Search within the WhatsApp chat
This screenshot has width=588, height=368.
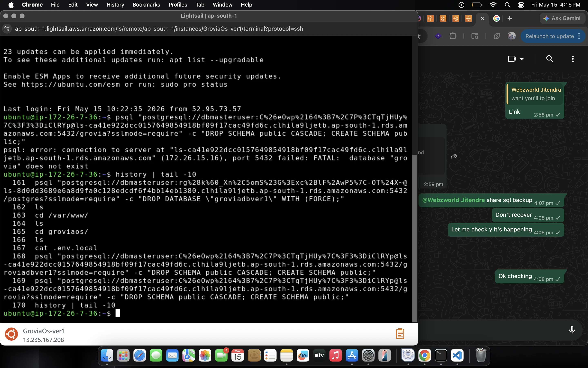pyautogui.click(x=550, y=59)
